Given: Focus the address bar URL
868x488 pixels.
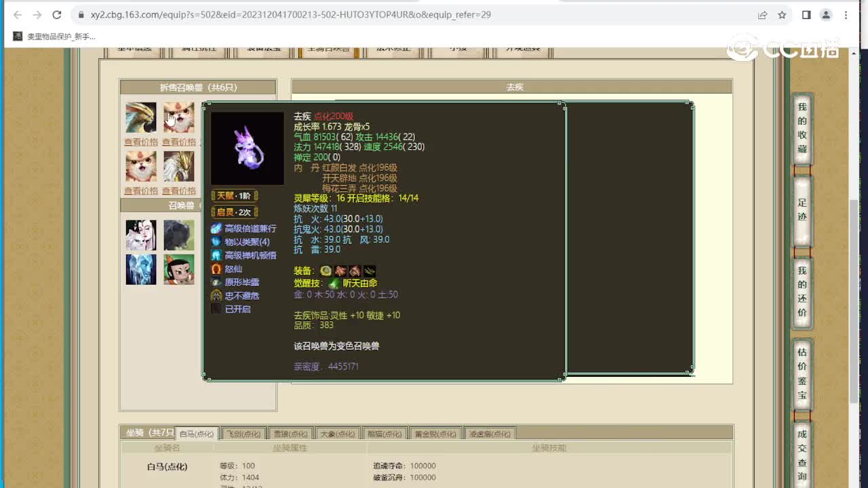Looking at the screenshot, I should click(x=291, y=14).
